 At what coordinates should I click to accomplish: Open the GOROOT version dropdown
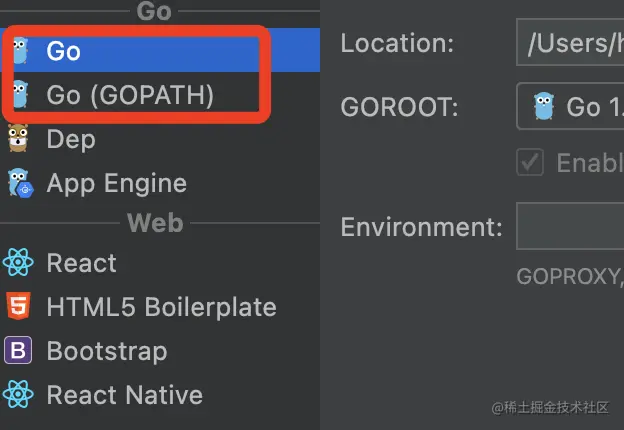click(x=570, y=106)
